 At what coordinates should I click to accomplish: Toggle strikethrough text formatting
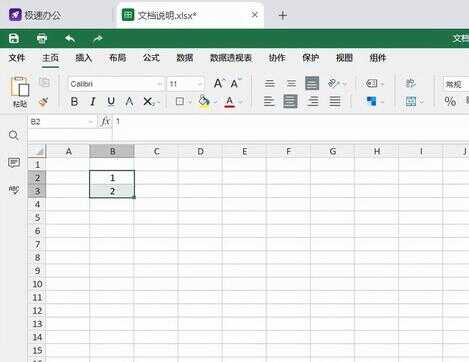pos(129,101)
